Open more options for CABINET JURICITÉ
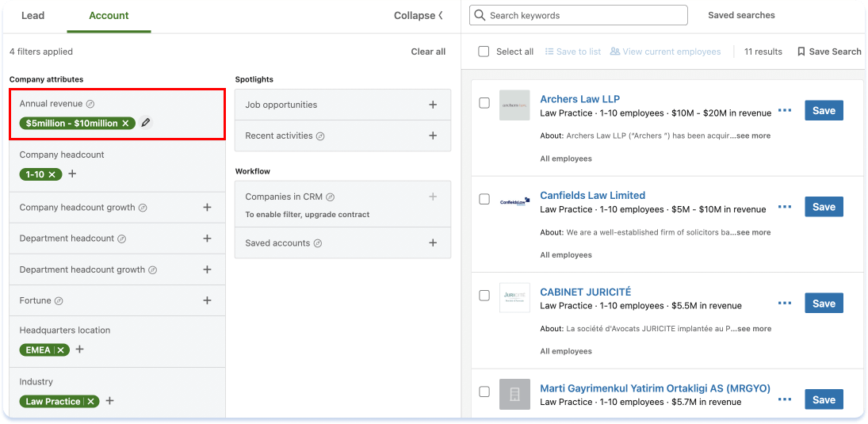The width and height of the screenshot is (868, 424). 785,303
